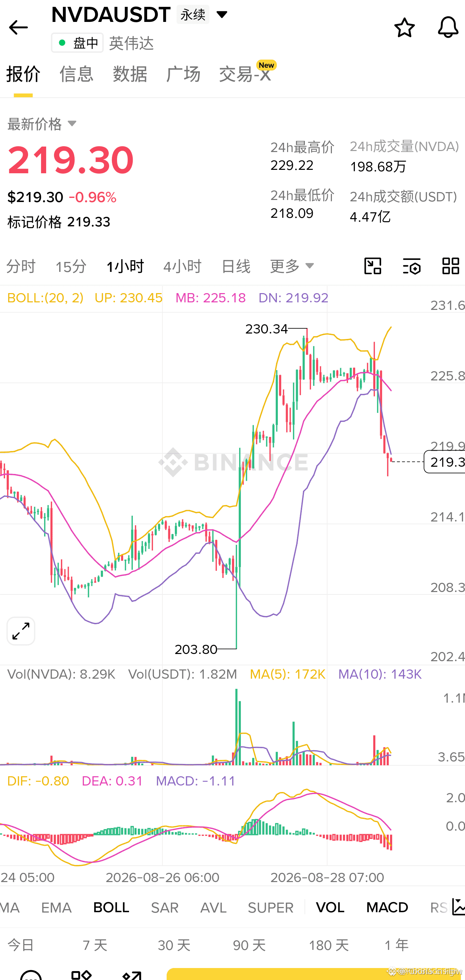This screenshot has width=465, height=980.
Task: Select the 15分 chart interval
Action: click(x=71, y=266)
